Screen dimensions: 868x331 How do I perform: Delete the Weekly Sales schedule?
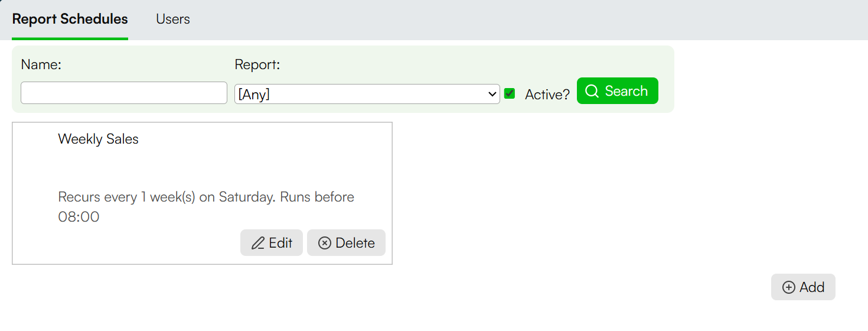coord(346,242)
